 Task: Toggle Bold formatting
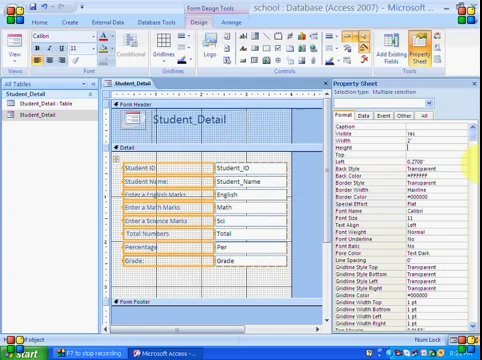[37, 48]
